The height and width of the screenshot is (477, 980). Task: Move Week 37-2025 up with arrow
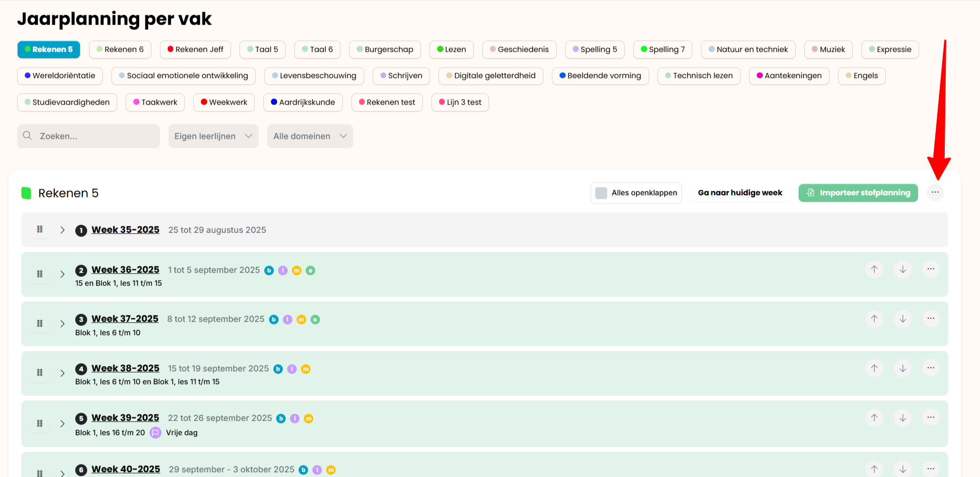click(874, 319)
